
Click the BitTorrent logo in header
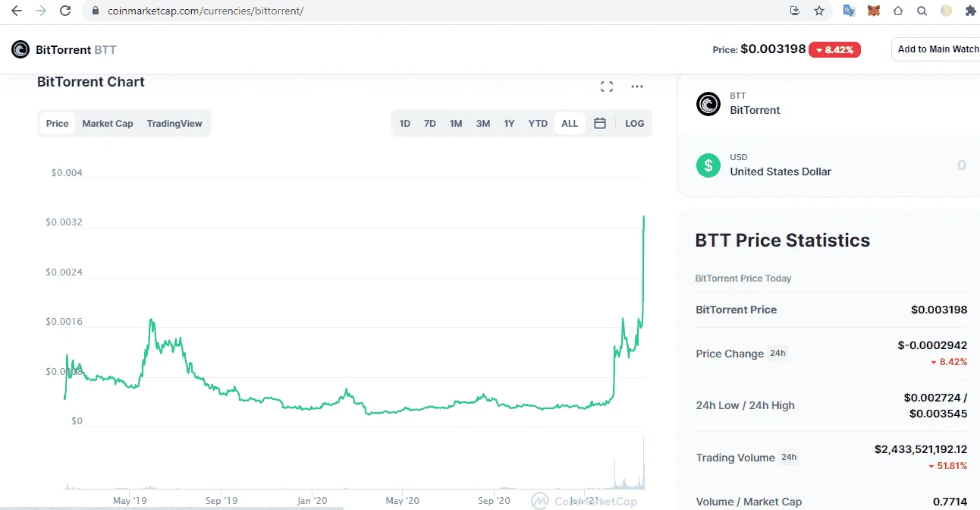point(20,49)
